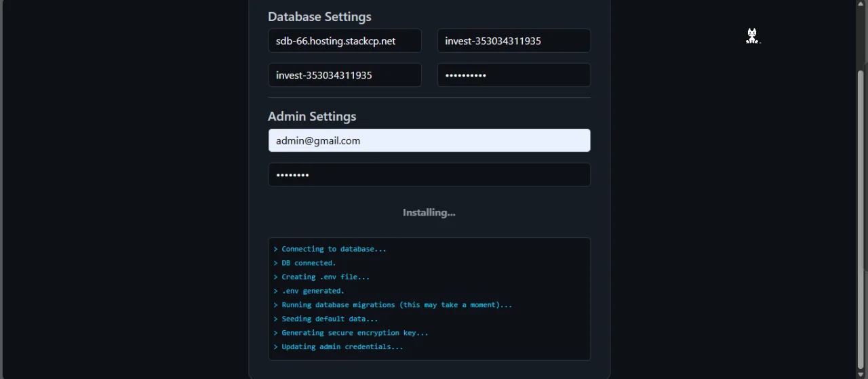The image size is (868, 379).
Task: Click log line Seeding default data...
Action: click(325, 319)
